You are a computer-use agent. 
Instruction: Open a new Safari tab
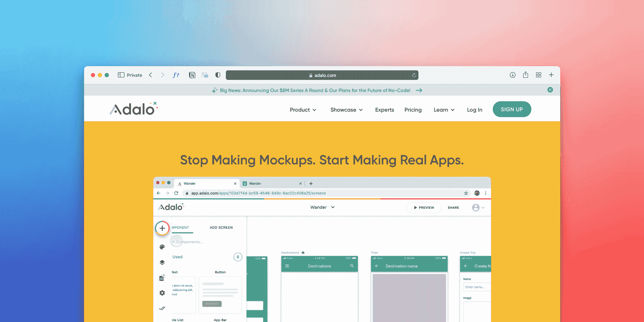[x=551, y=75]
